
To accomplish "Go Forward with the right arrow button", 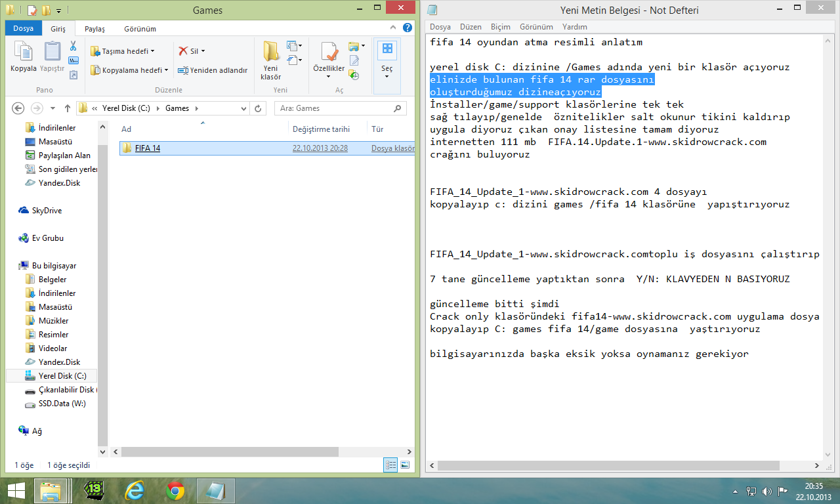I will point(37,108).
